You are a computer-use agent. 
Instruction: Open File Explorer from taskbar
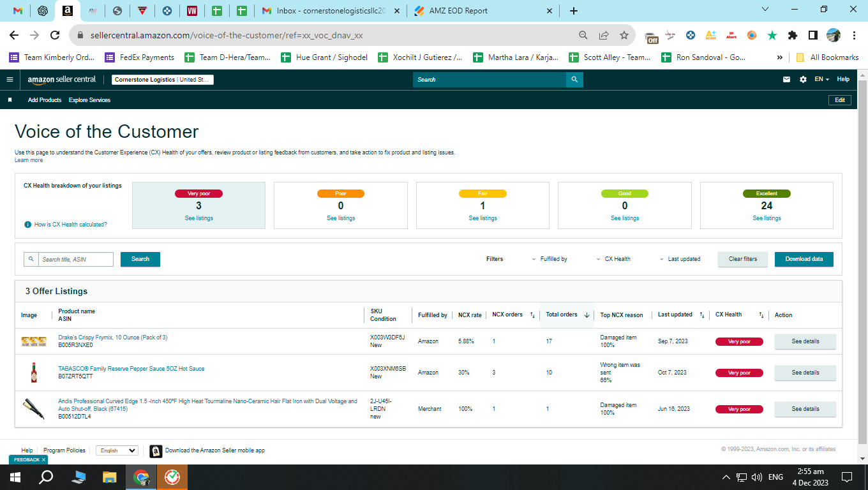(110, 477)
